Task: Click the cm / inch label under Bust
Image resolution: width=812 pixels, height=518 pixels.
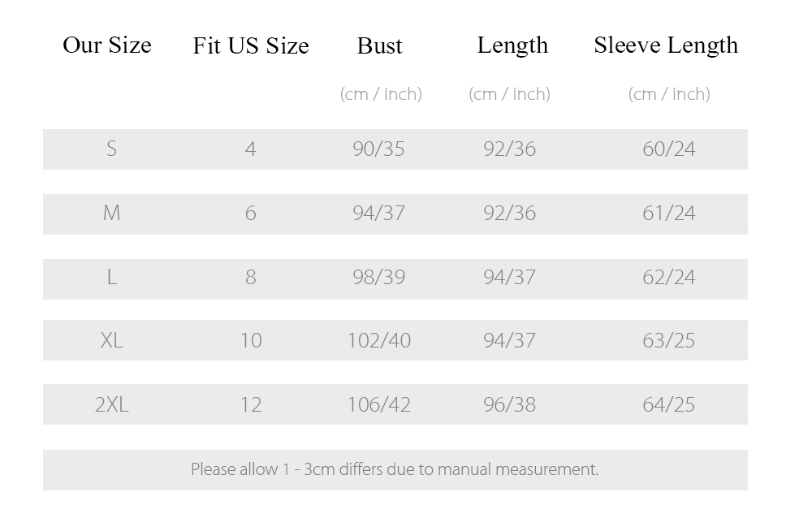Action: (x=381, y=94)
